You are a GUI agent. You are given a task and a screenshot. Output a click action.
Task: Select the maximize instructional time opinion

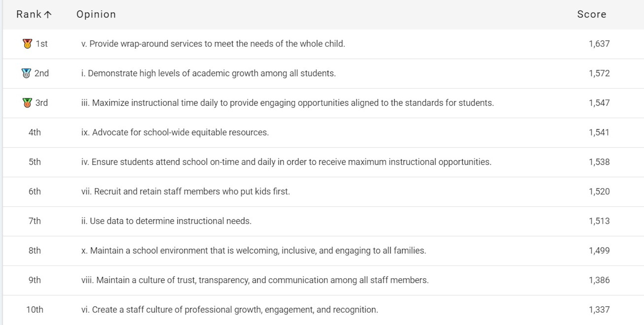pyautogui.click(x=288, y=103)
